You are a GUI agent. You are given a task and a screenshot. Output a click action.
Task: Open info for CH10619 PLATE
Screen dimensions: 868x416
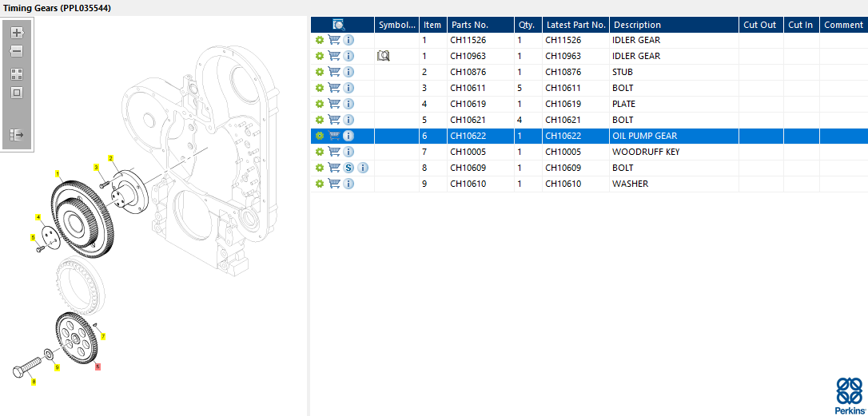[348, 104]
